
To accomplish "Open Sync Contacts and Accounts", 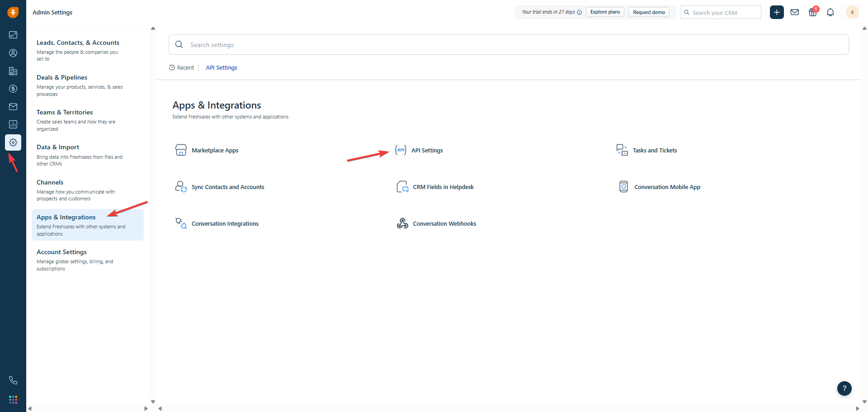I will pyautogui.click(x=219, y=187).
